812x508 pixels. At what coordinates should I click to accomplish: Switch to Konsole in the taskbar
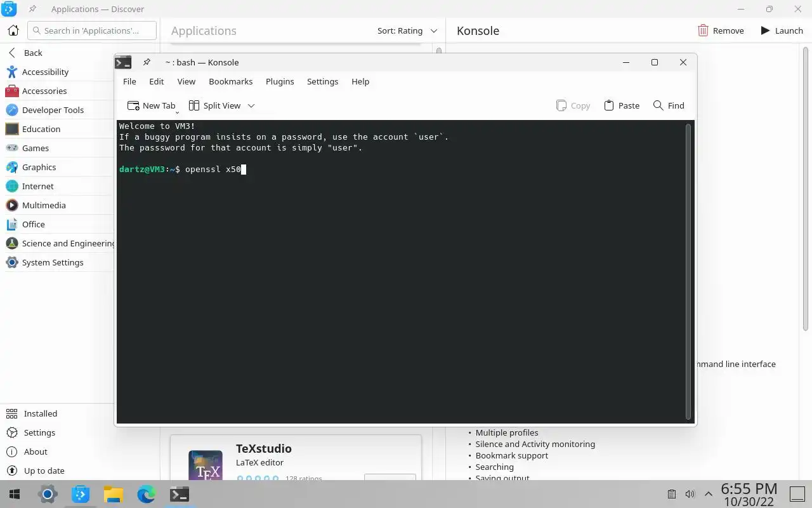pos(180,494)
